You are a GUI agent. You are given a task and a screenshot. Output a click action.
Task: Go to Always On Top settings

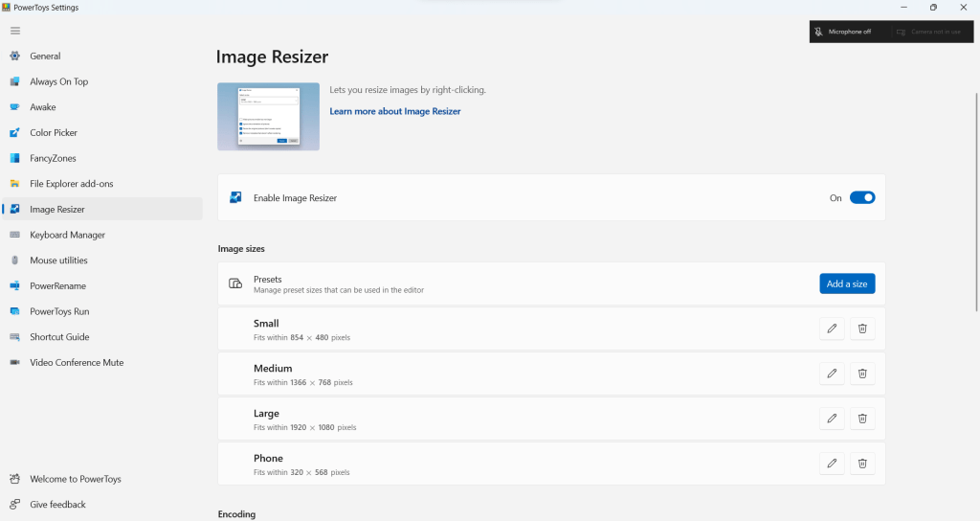(102, 81)
